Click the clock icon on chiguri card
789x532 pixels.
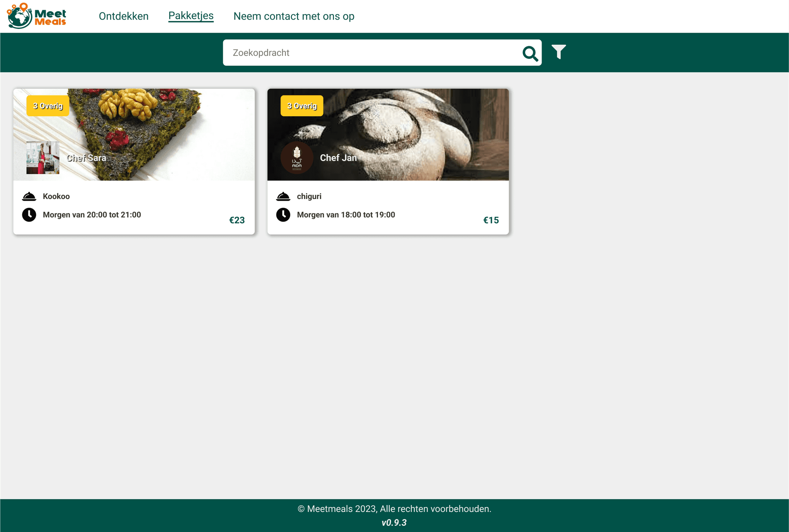click(283, 215)
